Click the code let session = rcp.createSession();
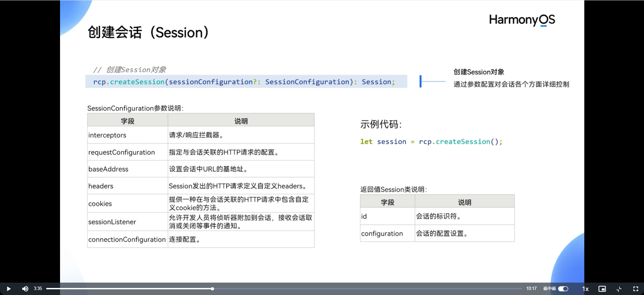This screenshot has width=644, height=295. (431, 142)
